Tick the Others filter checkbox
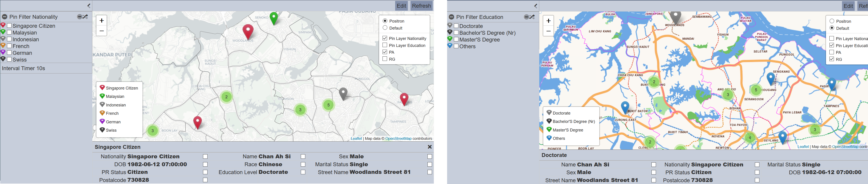Viewport: 868px width, 184px height. pyautogui.click(x=456, y=46)
